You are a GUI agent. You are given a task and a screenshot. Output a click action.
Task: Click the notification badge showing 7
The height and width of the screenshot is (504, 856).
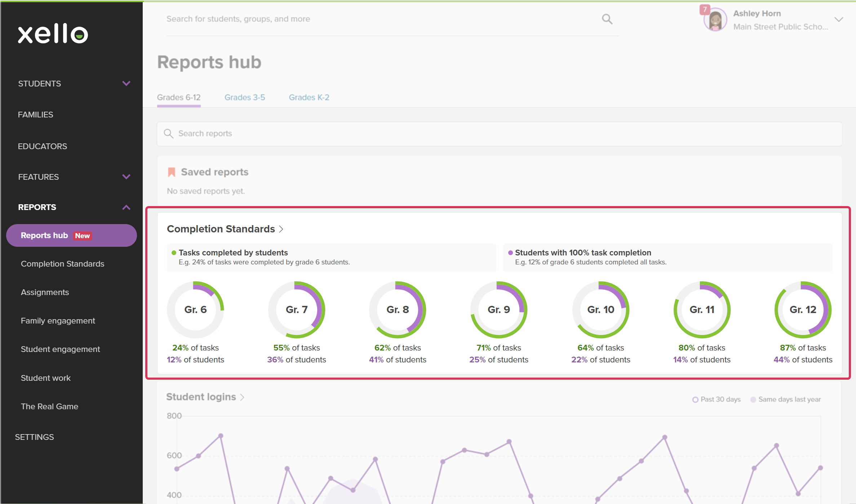tap(705, 10)
